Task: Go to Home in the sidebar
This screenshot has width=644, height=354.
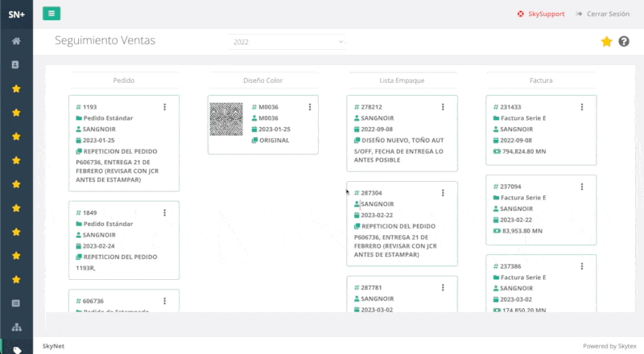Action: pos(16,41)
